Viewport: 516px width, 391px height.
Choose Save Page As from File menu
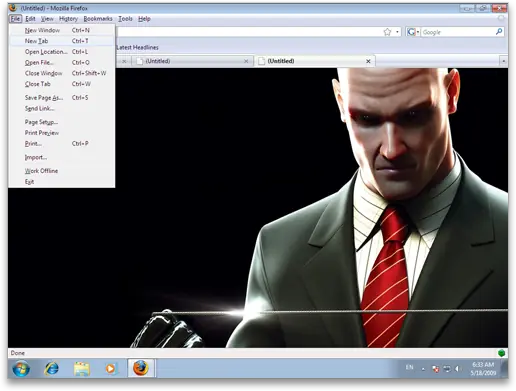pos(62,97)
